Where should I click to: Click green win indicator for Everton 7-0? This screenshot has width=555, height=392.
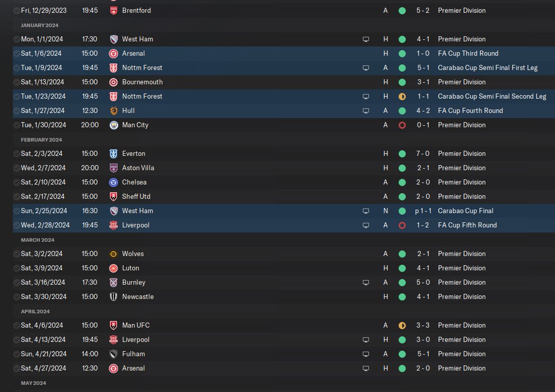pyautogui.click(x=402, y=154)
